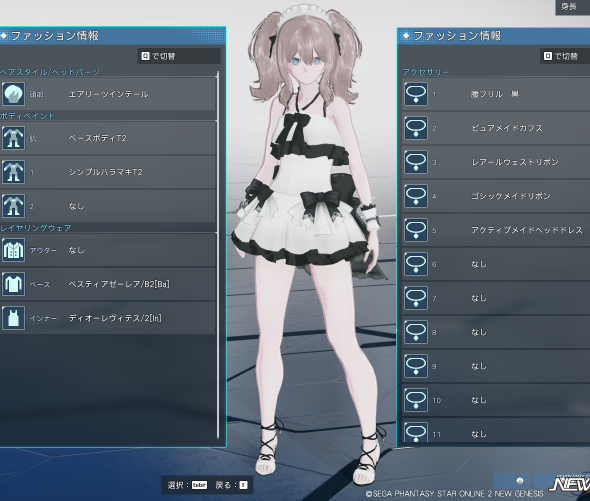Click the body paint slot 2 icon
The height and width of the screenshot is (501, 590).
pos(13,206)
